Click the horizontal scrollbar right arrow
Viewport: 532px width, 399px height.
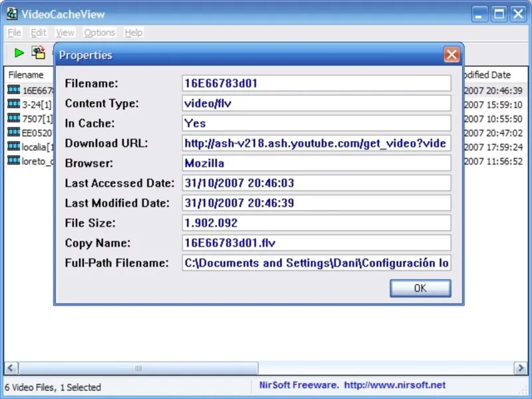[521, 368]
